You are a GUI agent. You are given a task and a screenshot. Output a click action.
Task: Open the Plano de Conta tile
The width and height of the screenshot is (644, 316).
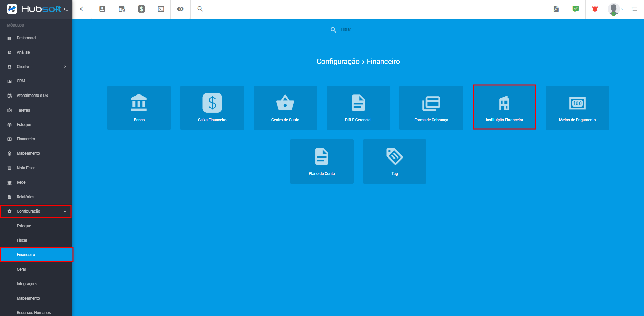pyautogui.click(x=322, y=162)
